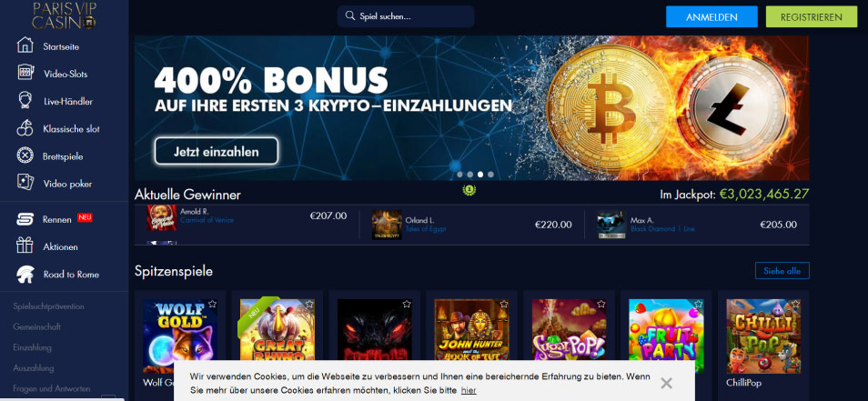Toggle favorite star on Great Rhino
Viewport: 868px width, 401px height.
coord(309,304)
